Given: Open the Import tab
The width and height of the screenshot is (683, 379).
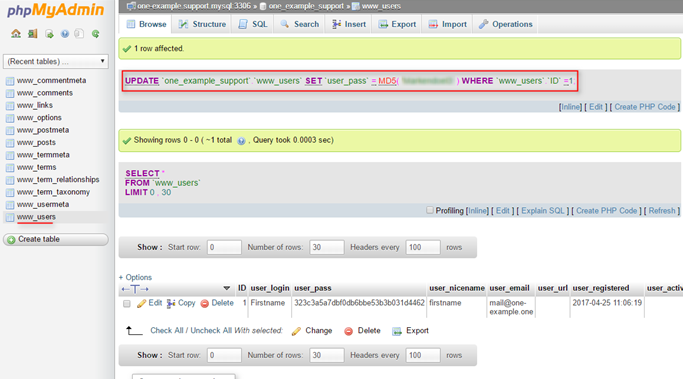Looking at the screenshot, I should [x=447, y=24].
